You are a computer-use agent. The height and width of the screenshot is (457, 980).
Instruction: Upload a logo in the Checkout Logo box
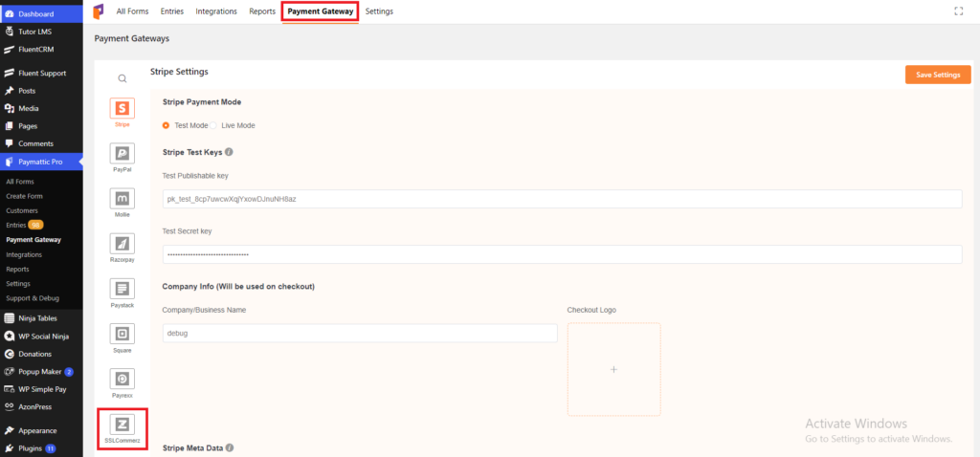pos(613,369)
